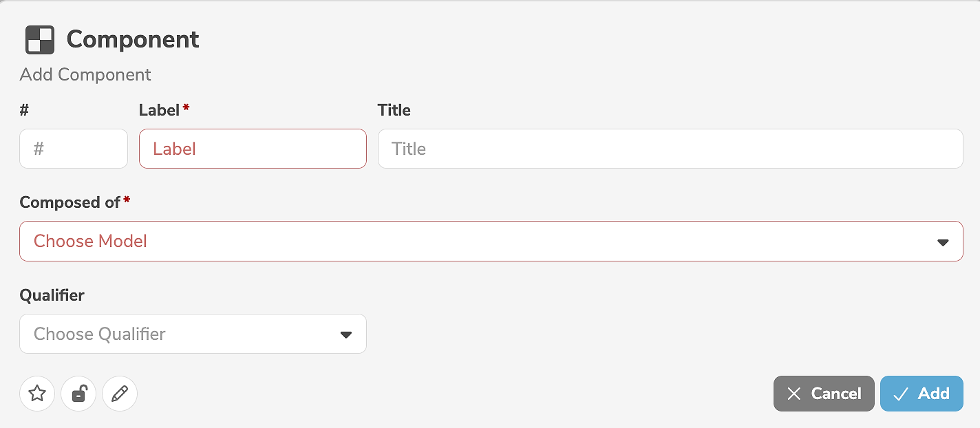The height and width of the screenshot is (428, 980).
Task: Click the 'Composed of' field label
Action: click(70, 202)
